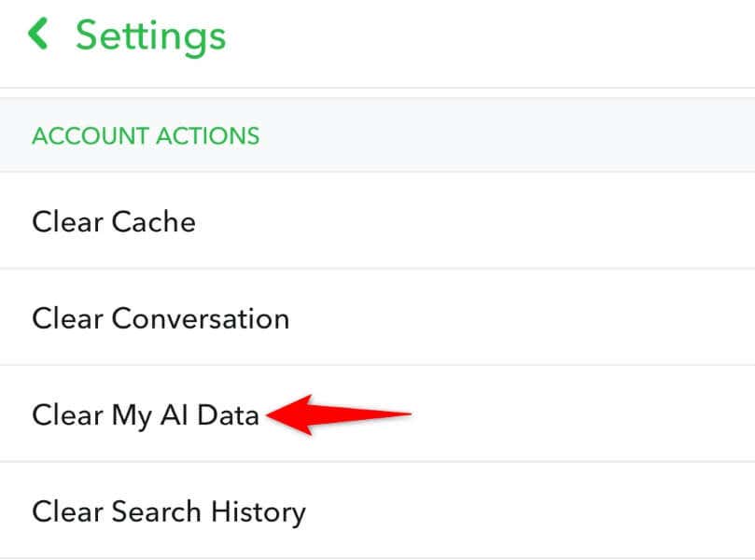Click the Account Actions section header
This screenshot has width=755, height=560.
click(x=146, y=135)
